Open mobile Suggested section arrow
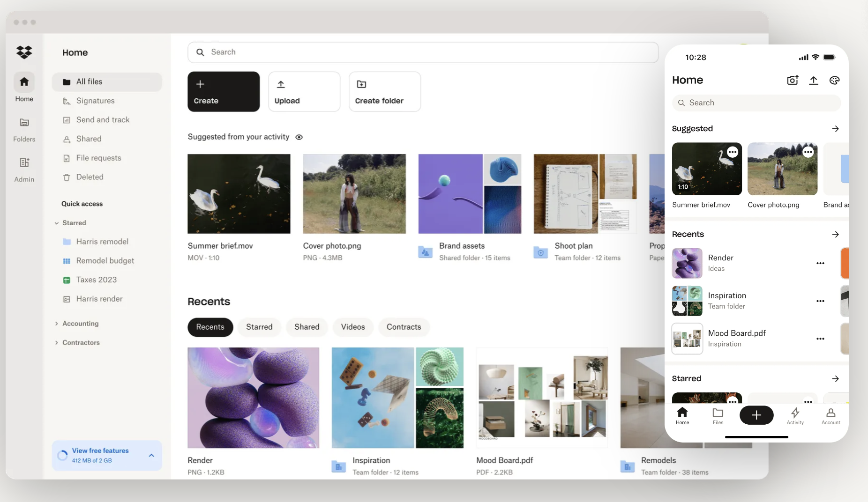 [835, 129]
